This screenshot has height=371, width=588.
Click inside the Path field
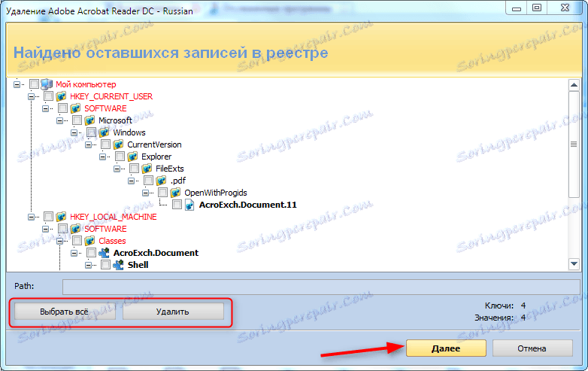(321, 287)
